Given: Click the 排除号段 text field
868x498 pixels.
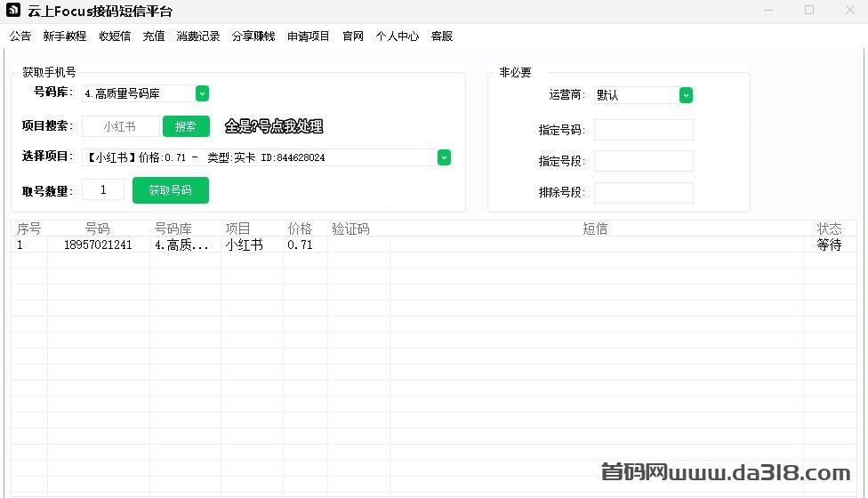Looking at the screenshot, I should 643,192.
